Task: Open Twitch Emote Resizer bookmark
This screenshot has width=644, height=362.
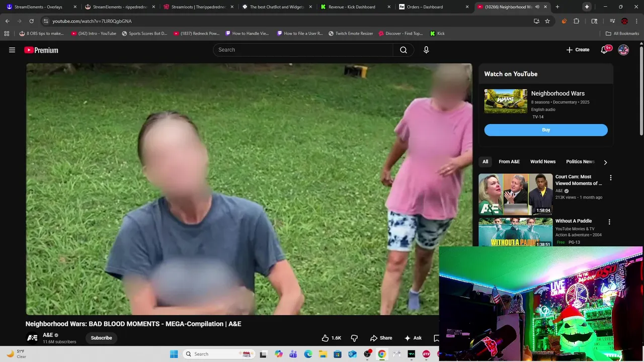Action: (x=351, y=34)
